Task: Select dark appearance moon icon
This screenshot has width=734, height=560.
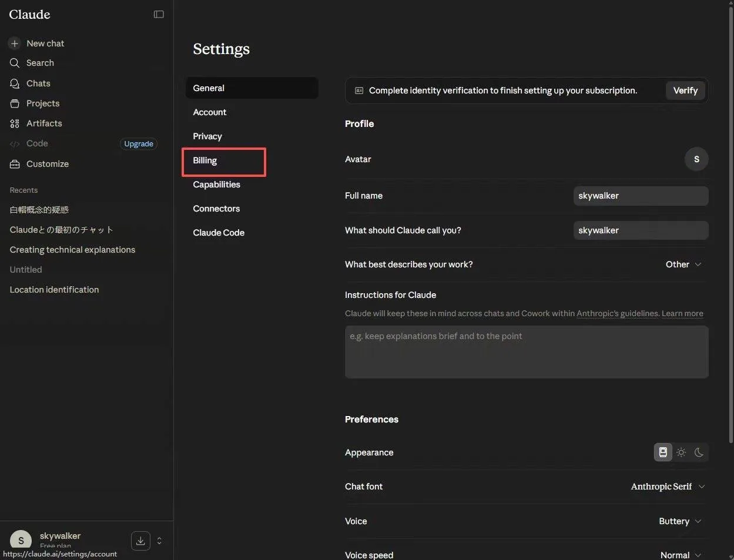Action: pyautogui.click(x=699, y=452)
